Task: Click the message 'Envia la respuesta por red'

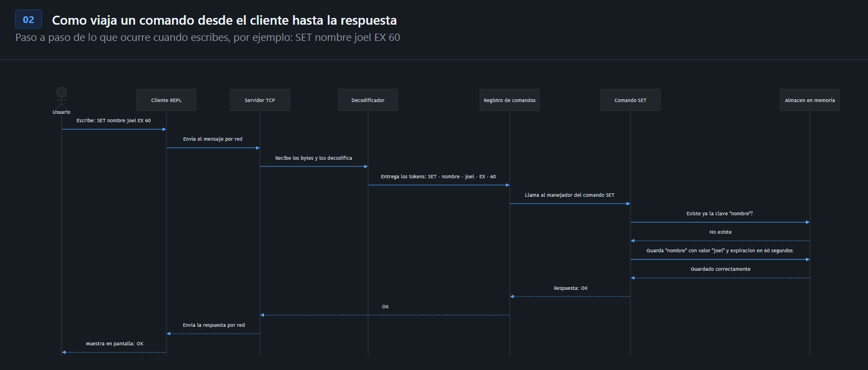Action: pyautogui.click(x=213, y=325)
